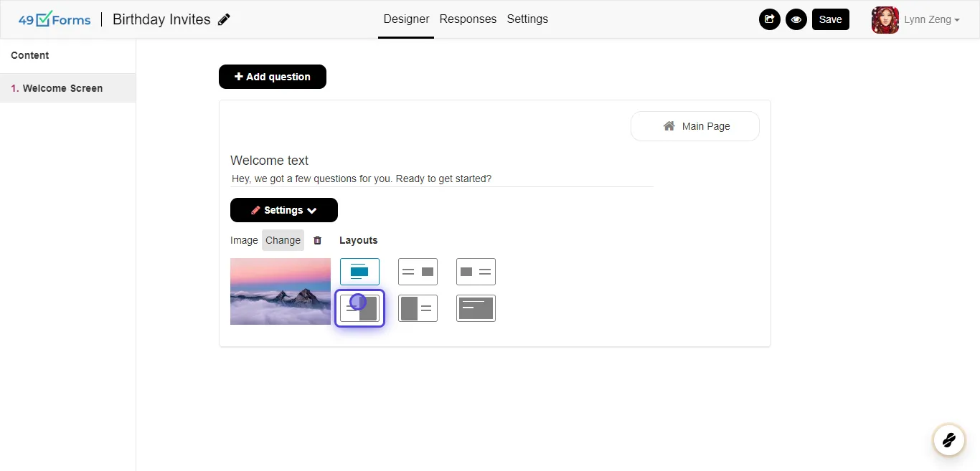This screenshot has height=471, width=980.
Task: Choose layout with full-height image left, text right
Action: [418, 308]
